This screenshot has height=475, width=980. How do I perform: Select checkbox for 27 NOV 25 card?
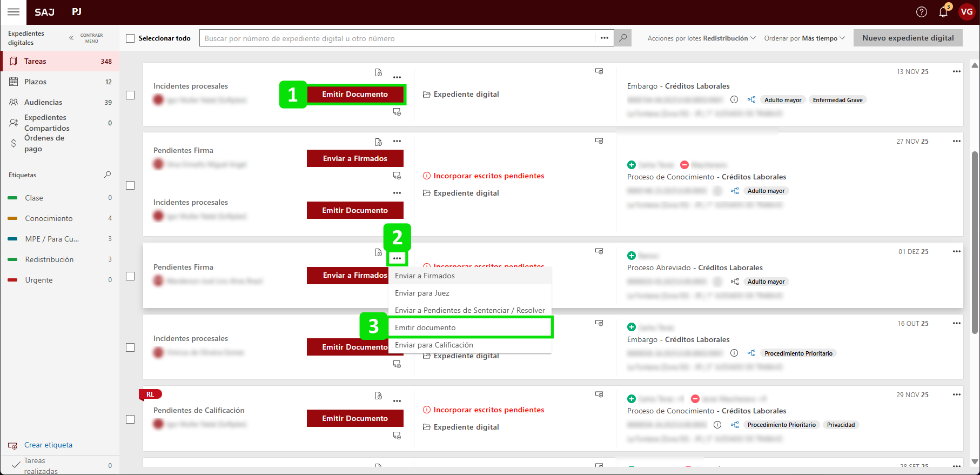130,185
